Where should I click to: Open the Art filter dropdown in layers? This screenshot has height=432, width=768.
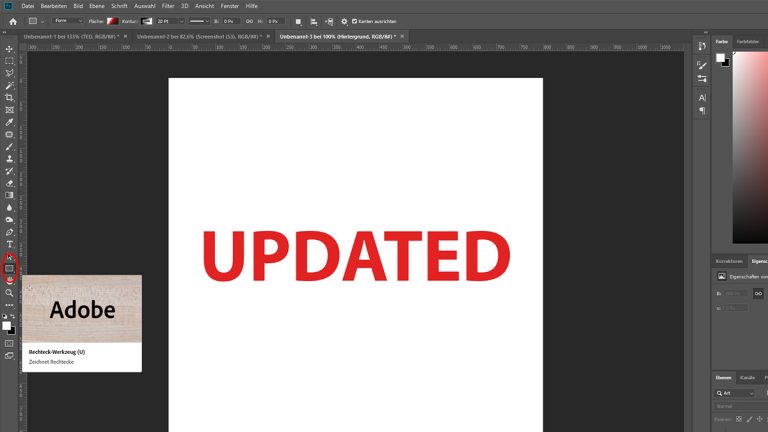point(734,393)
